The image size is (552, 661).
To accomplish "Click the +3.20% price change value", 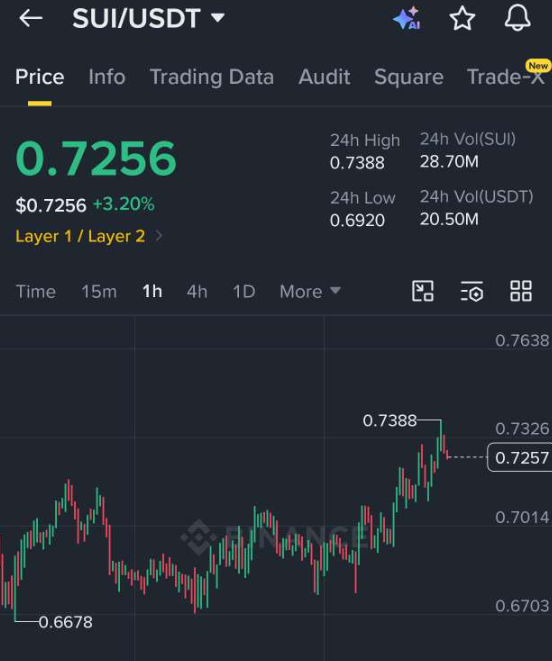I will pyautogui.click(x=124, y=204).
